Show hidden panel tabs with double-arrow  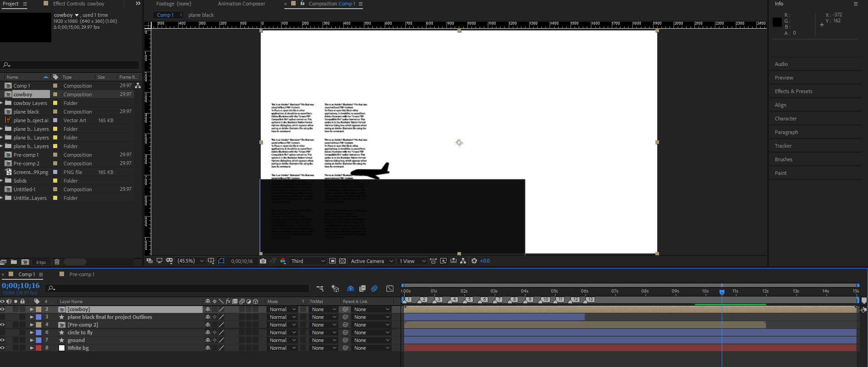(x=138, y=4)
